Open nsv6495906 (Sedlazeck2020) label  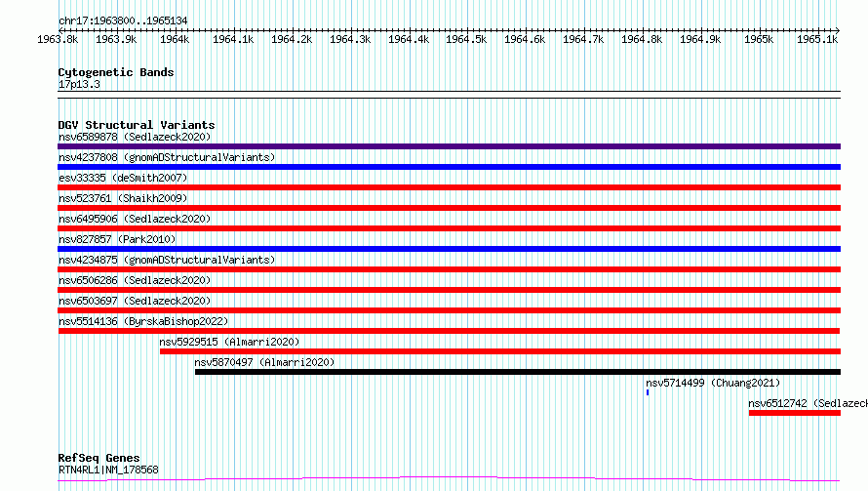point(135,219)
